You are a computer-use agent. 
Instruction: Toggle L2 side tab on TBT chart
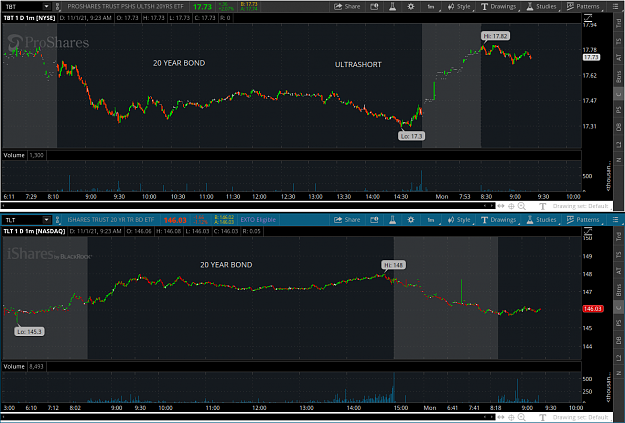pyautogui.click(x=618, y=144)
